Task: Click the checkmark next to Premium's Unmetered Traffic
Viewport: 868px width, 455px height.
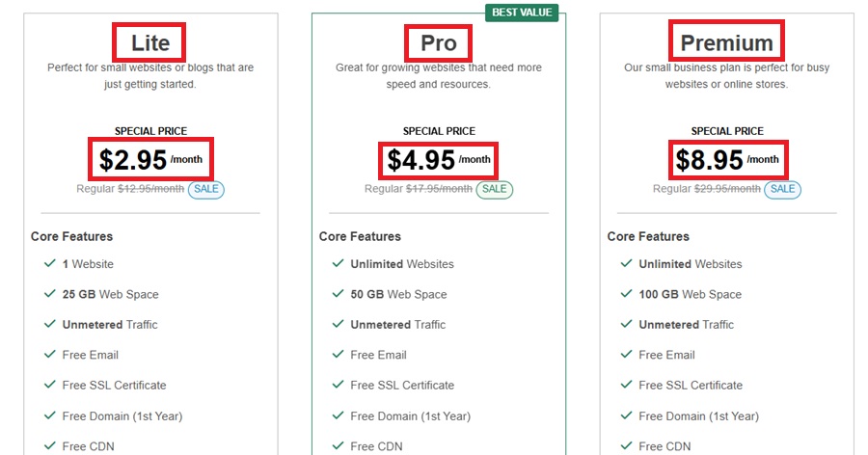Action: [x=626, y=324]
